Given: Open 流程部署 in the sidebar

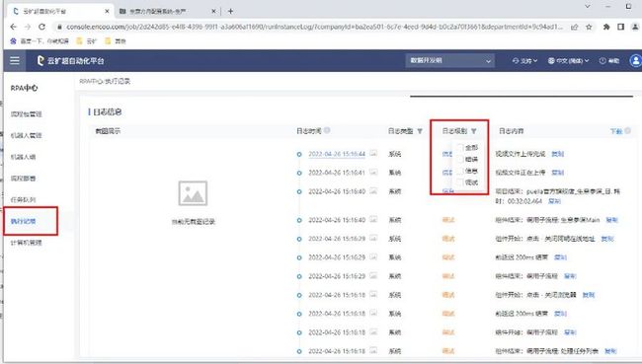Looking at the screenshot, I should pos(23,179).
